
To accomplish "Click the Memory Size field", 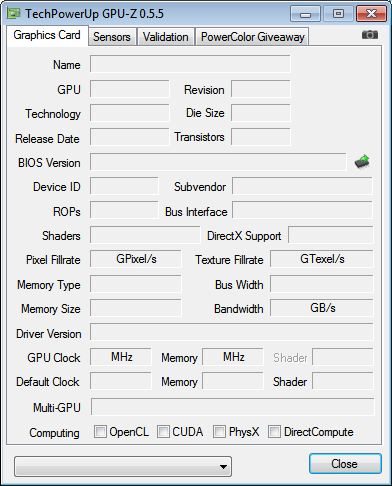I will (x=136, y=308).
